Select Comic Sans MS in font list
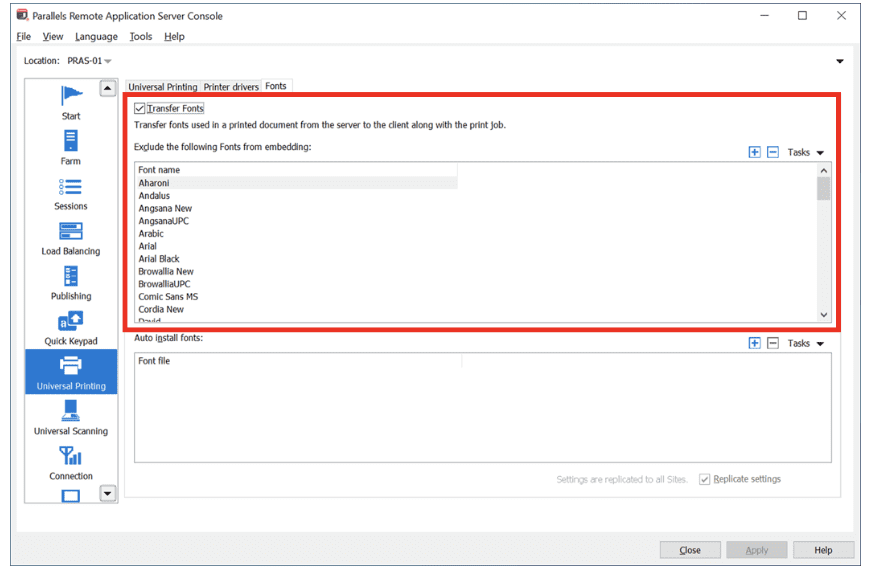The image size is (872, 580). [x=168, y=297]
